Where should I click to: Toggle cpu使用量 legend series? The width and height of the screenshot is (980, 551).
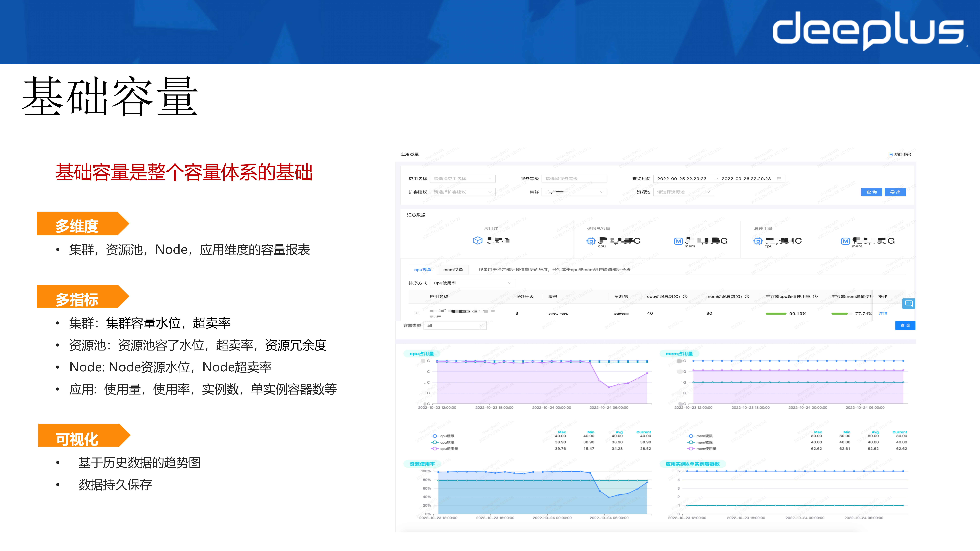pos(444,449)
